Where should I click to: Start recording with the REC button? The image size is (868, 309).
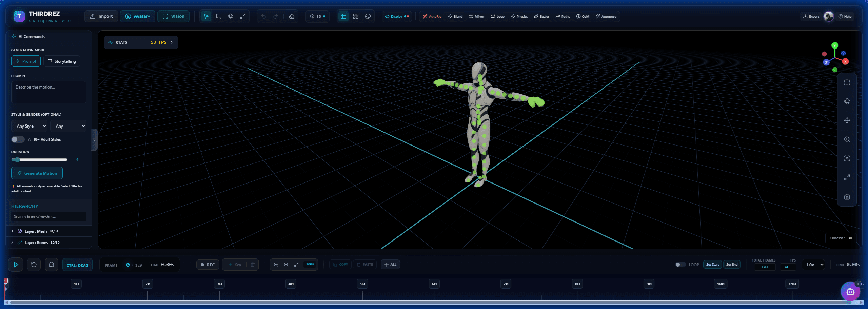(x=208, y=264)
